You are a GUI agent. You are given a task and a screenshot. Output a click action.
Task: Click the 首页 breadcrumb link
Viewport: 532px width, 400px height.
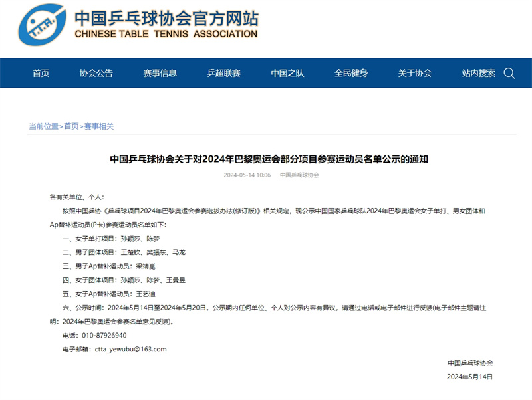[x=70, y=124]
